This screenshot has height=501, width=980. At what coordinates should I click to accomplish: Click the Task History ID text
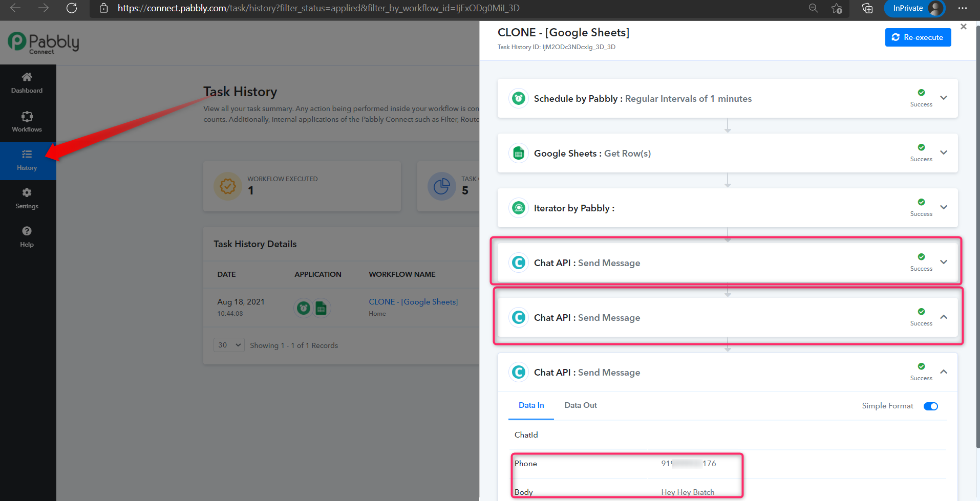tap(557, 47)
